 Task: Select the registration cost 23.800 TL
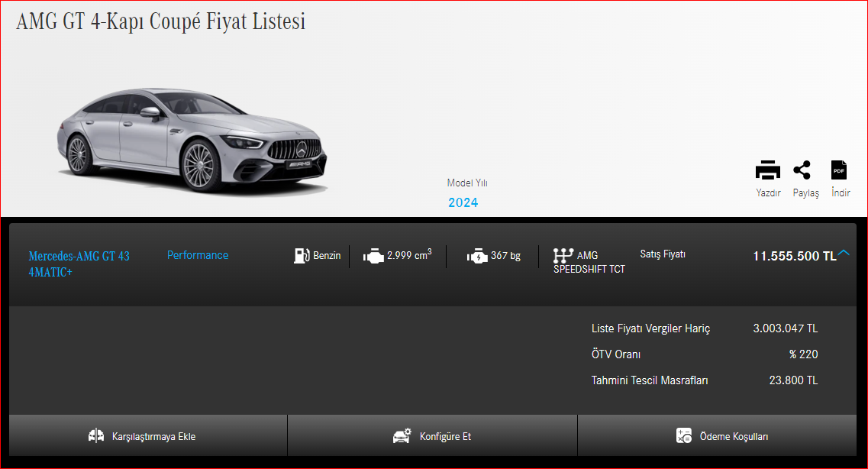tap(793, 380)
